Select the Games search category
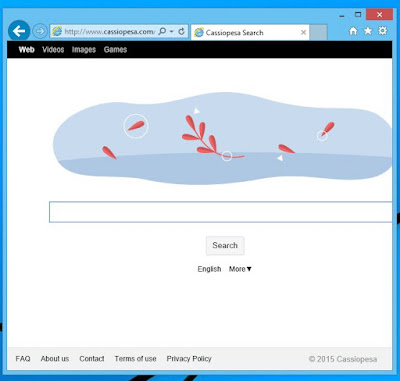Viewport: 400px width, 381px height. click(115, 50)
